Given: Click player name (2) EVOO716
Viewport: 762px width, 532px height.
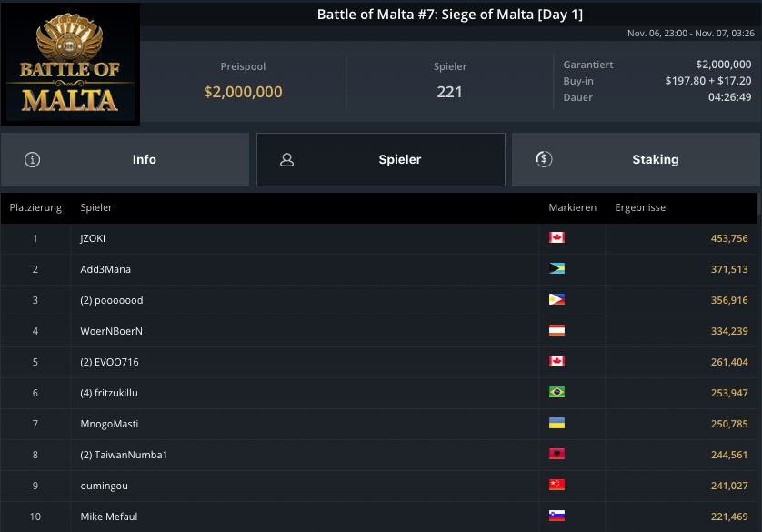Looking at the screenshot, I should pos(109,362).
